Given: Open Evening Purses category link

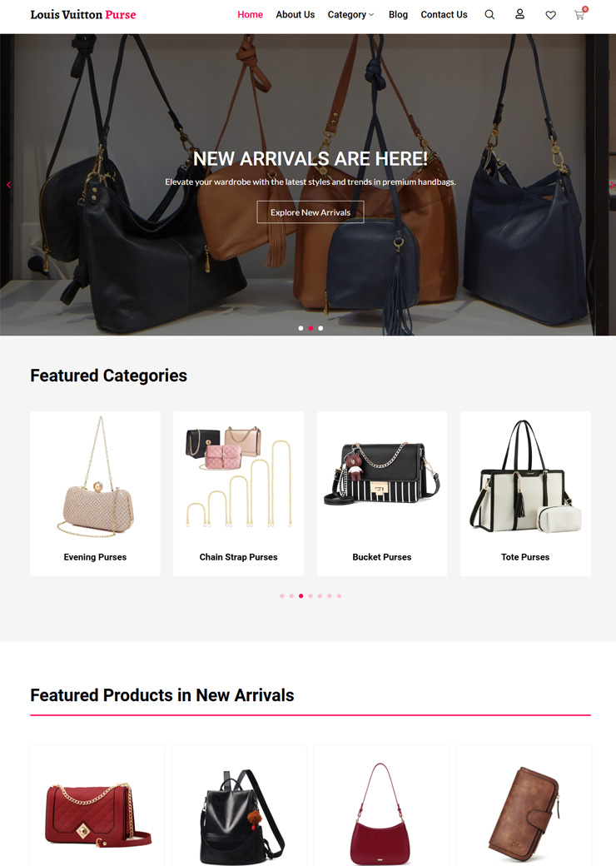Looking at the screenshot, I should pos(95,557).
